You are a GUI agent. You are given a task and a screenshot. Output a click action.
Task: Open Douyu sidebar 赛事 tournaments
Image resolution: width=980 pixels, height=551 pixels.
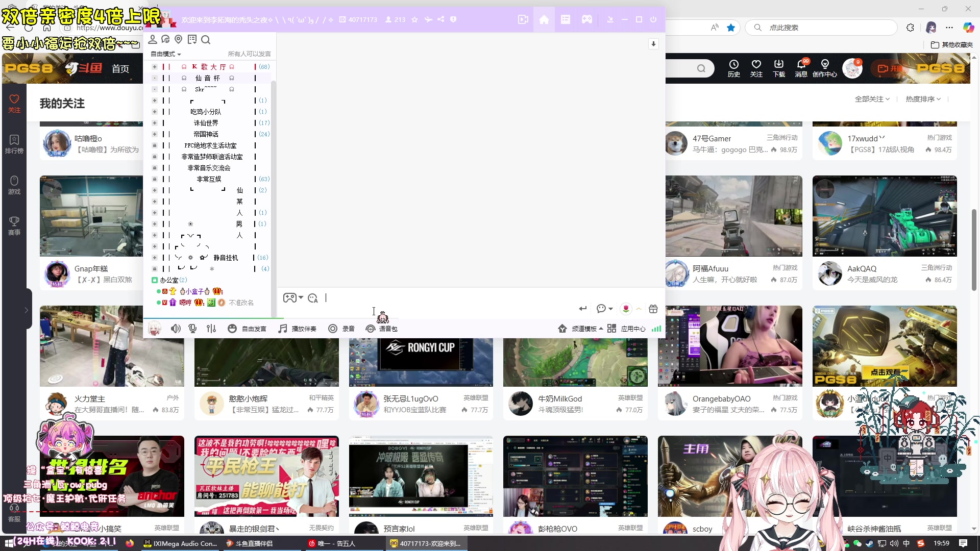click(14, 226)
